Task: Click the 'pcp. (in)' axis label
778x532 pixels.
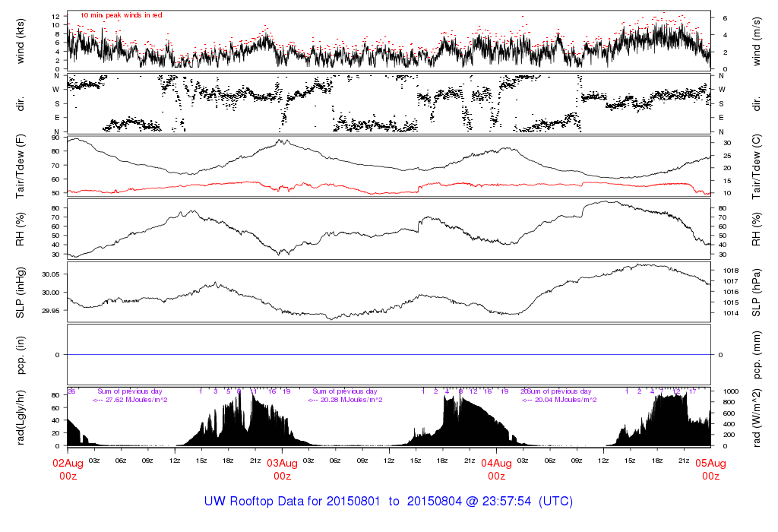Action: pos(21,355)
